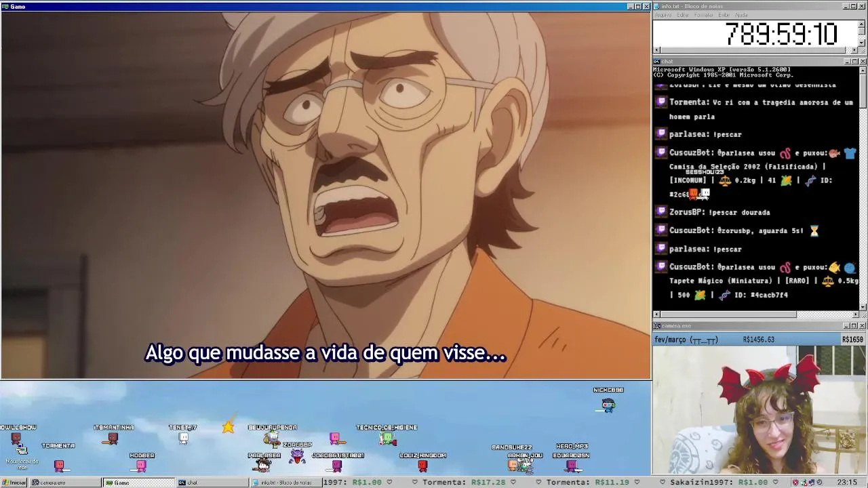The width and height of the screenshot is (868, 488).
Task: Click the taskbar clock showing 23:15
Action: click(847, 483)
